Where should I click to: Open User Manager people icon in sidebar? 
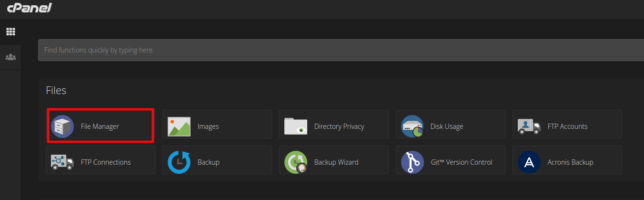pyautogui.click(x=10, y=57)
